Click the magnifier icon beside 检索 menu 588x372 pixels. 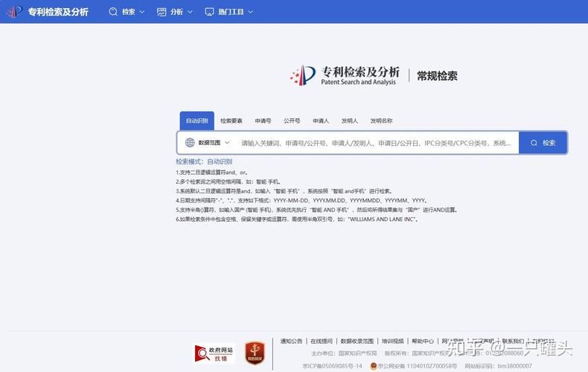click(113, 12)
